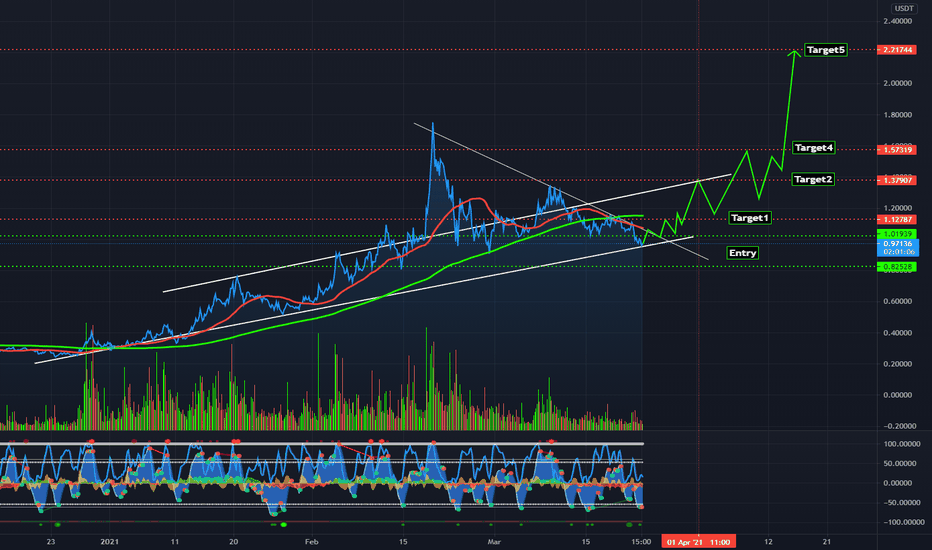Click the 1.37907 red price tag
The width and height of the screenshot is (932, 550).
[x=897, y=180]
